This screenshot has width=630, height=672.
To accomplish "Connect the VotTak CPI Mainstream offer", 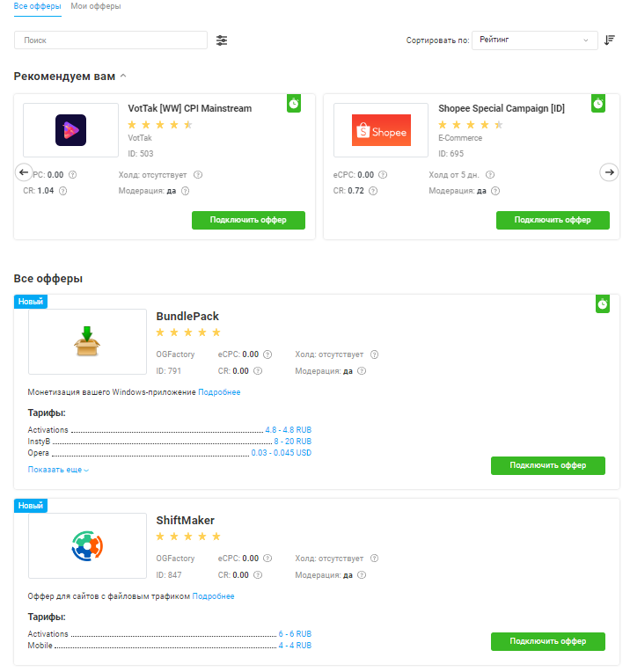I will (x=248, y=220).
